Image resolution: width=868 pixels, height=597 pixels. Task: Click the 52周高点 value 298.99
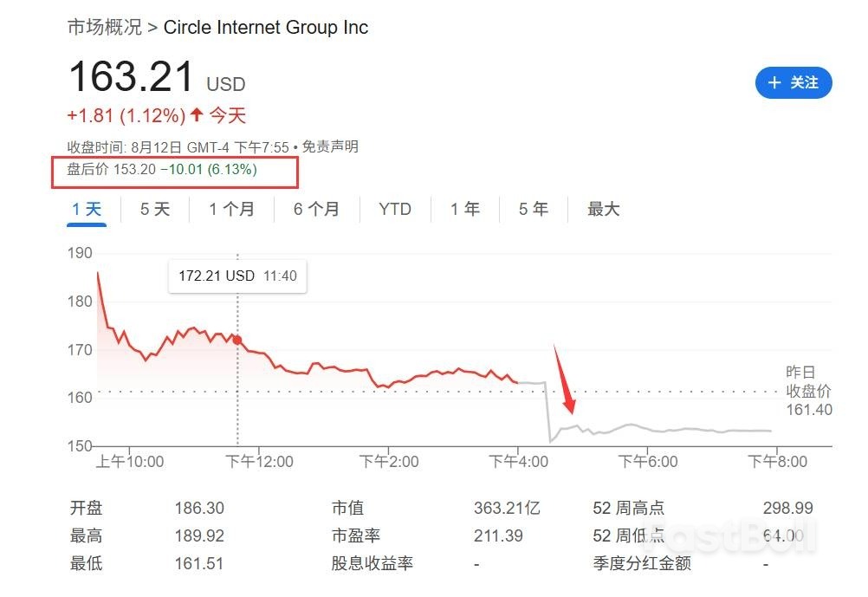click(x=788, y=508)
